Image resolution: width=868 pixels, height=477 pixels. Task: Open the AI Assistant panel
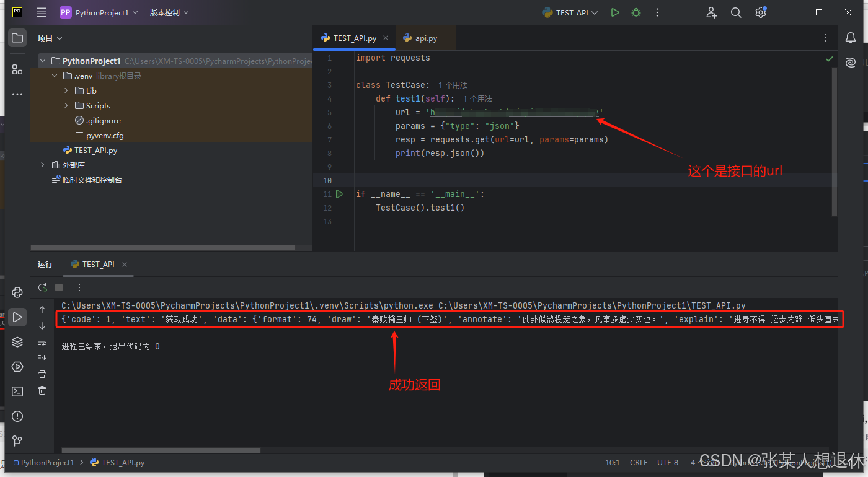pyautogui.click(x=851, y=62)
